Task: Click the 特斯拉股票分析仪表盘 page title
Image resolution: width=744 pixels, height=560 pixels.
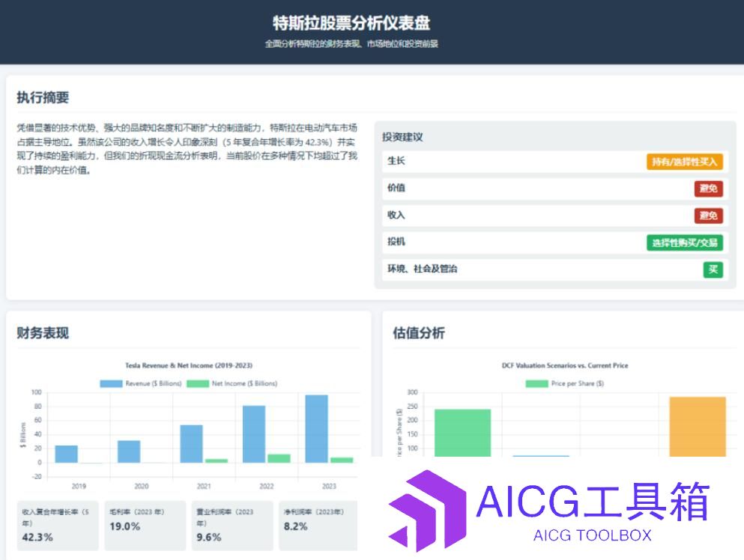Action: 351,22
